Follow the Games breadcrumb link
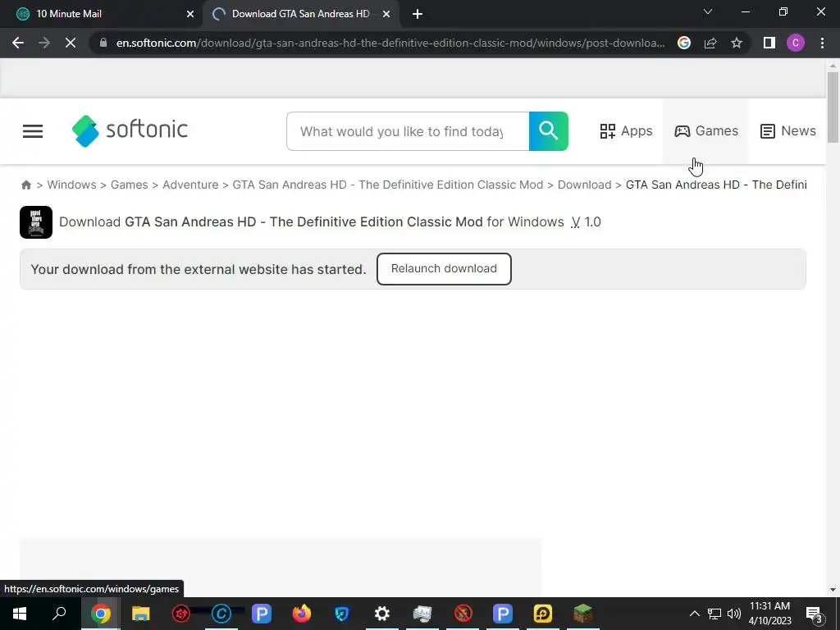 tap(129, 185)
